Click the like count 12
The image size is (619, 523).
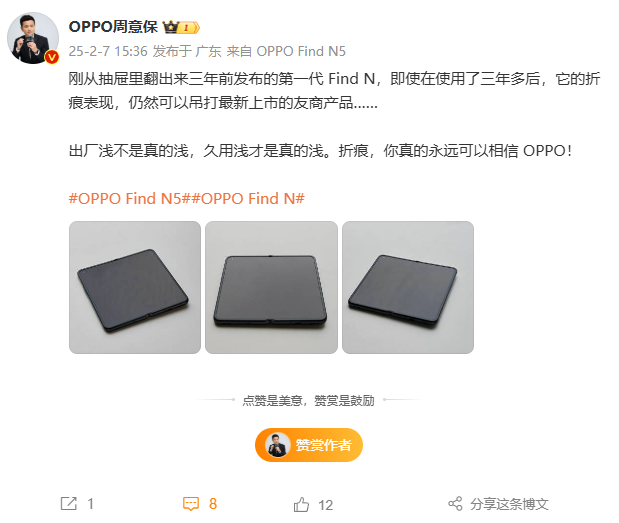(x=325, y=505)
